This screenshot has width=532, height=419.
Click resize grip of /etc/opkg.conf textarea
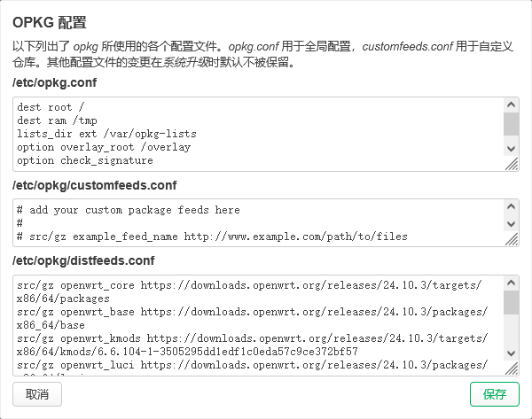512,164
